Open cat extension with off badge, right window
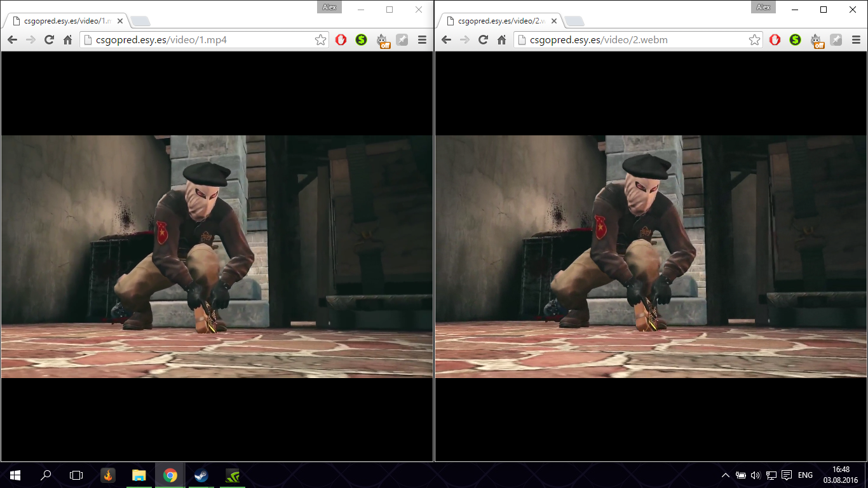Image resolution: width=868 pixels, height=488 pixels. tap(817, 41)
